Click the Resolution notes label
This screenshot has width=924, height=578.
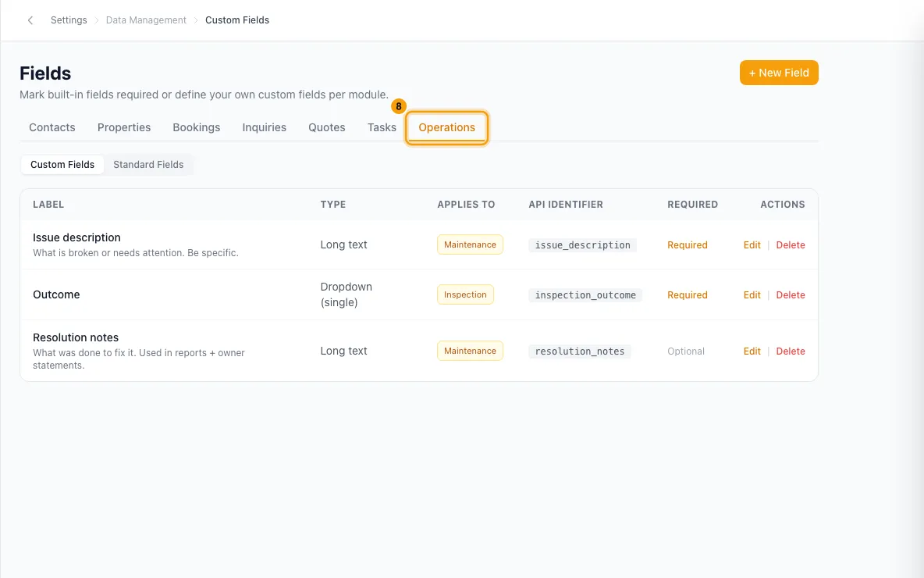76,337
